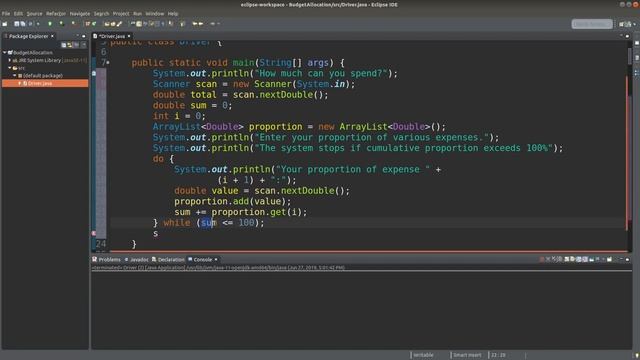Expand the Driver.java tree node

click(19, 83)
